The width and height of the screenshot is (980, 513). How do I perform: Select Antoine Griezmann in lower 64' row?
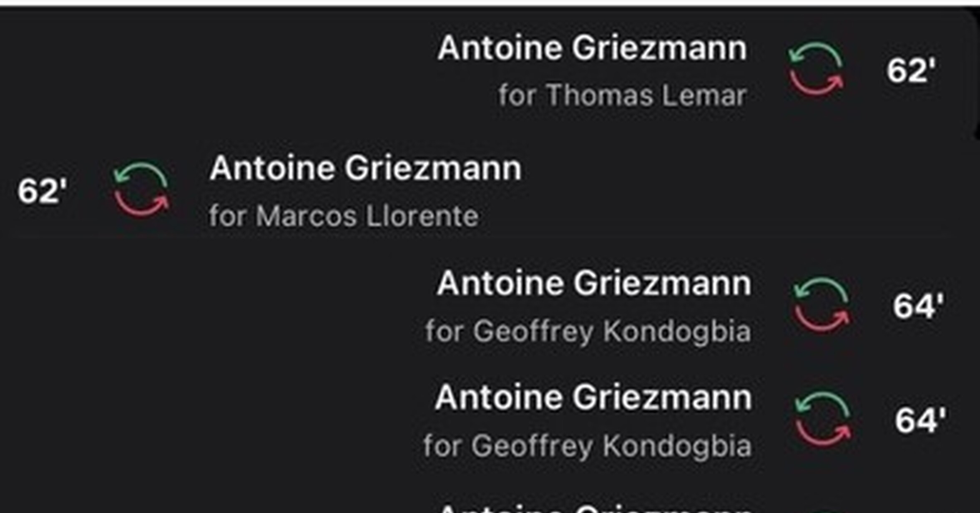[593, 398]
